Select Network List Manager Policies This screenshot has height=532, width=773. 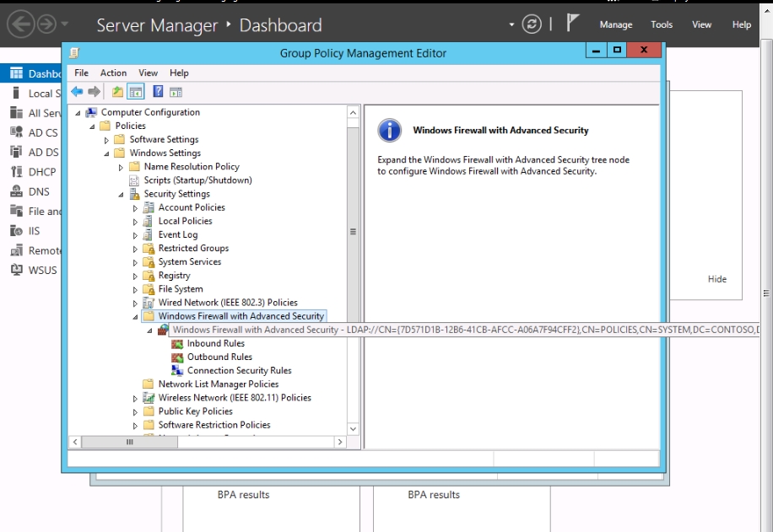click(x=219, y=384)
